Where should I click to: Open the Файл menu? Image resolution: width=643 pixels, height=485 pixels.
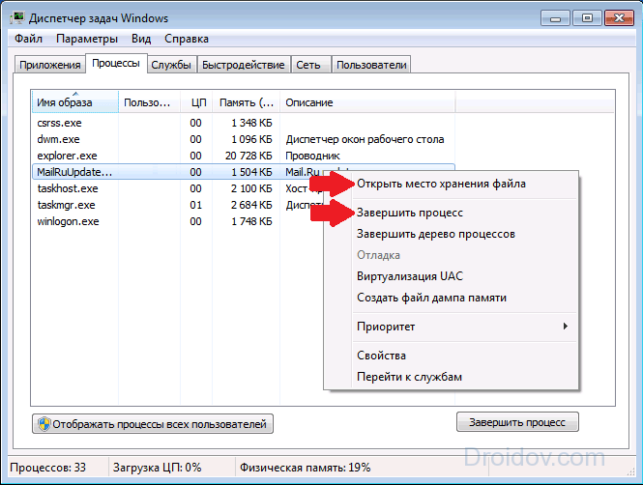(x=28, y=39)
